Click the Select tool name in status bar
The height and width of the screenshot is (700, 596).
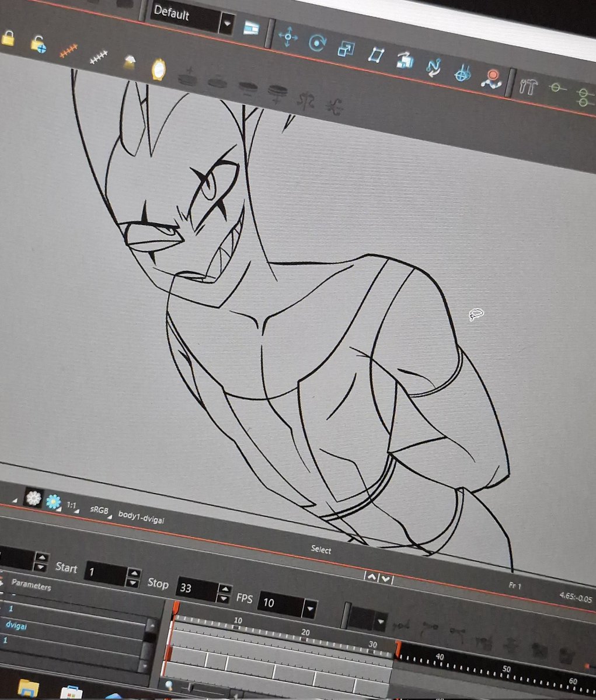[x=320, y=549]
